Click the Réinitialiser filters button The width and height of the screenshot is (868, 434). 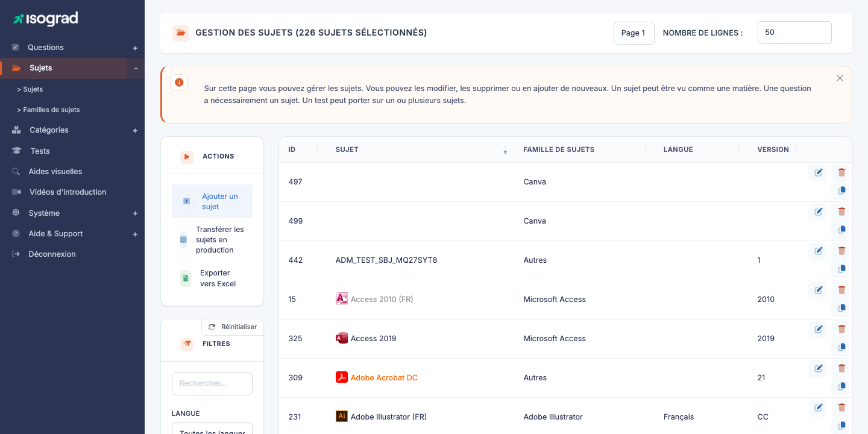coord(233,327)
